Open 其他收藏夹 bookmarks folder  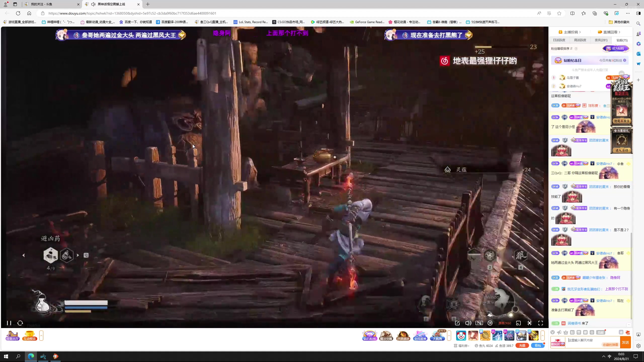pyautogui.click(x=619, y=22)
